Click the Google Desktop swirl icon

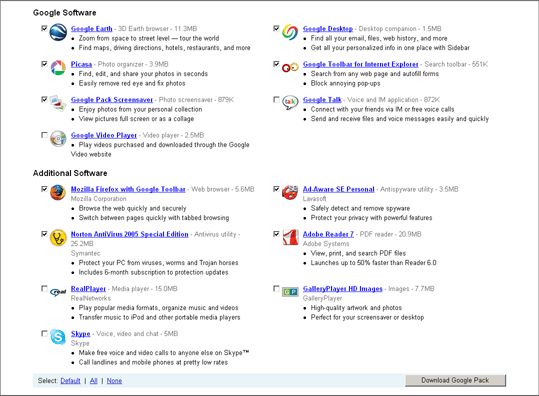290,32
